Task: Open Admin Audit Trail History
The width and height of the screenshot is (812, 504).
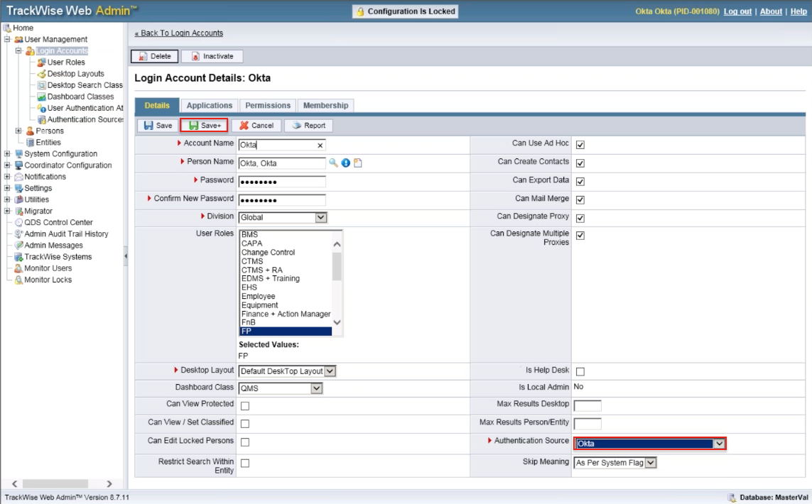Action: coord(66,234)
